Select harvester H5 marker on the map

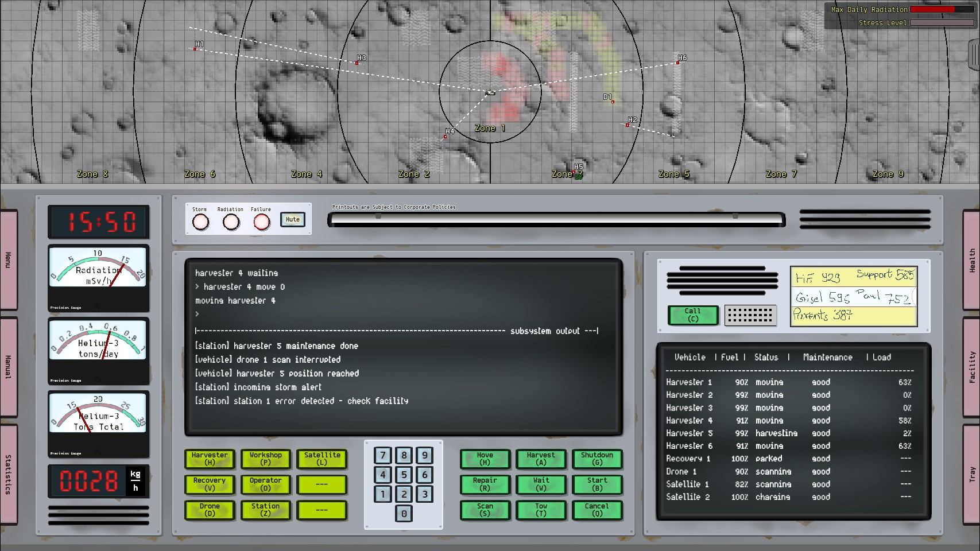point(574,172)
